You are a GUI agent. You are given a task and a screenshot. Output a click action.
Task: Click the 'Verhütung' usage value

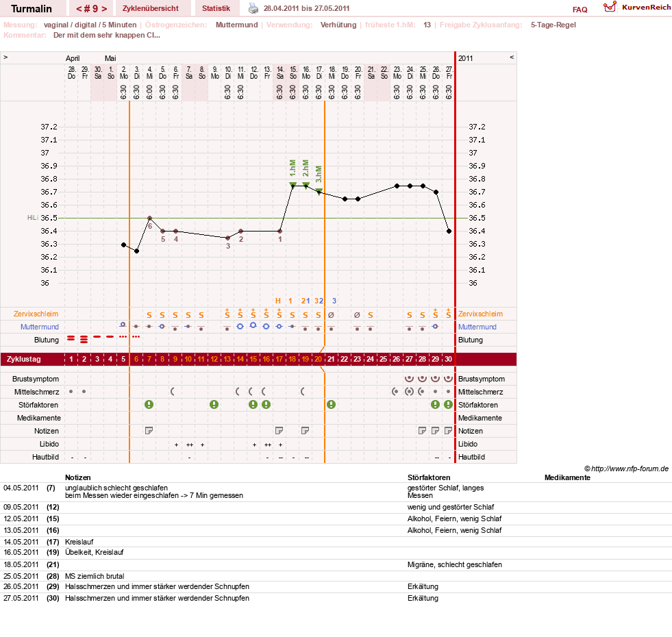click(x=338, y=25)
